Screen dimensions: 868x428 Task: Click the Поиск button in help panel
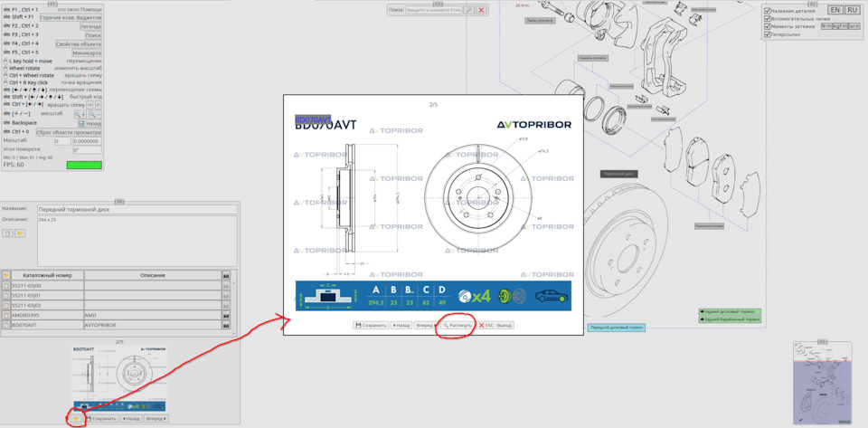coord(93,35)
